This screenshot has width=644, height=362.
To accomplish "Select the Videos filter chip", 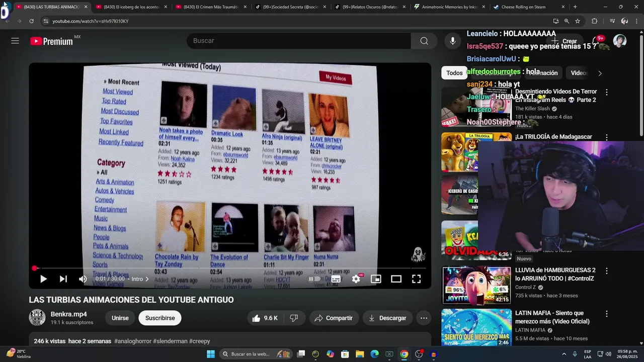I will pos(579,73).
